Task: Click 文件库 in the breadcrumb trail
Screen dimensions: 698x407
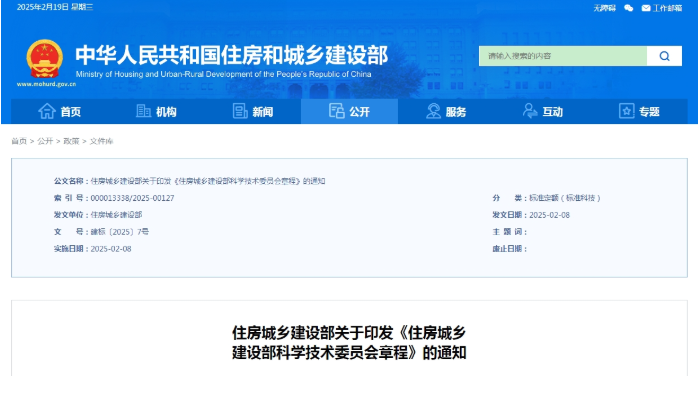Action: (x=101, y=141)
